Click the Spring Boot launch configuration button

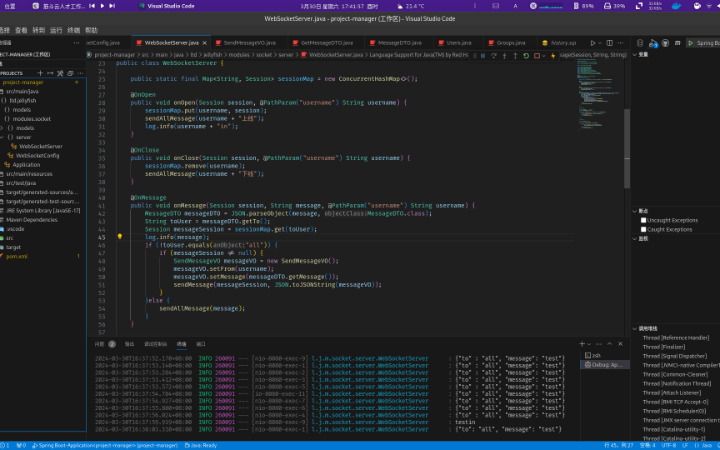click(x=704, y=43)
